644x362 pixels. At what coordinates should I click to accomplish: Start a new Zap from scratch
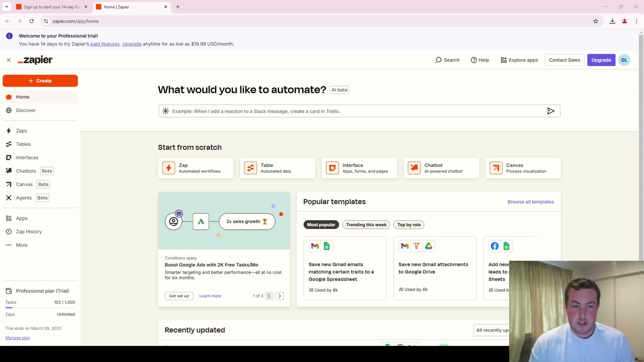point(195,168)
